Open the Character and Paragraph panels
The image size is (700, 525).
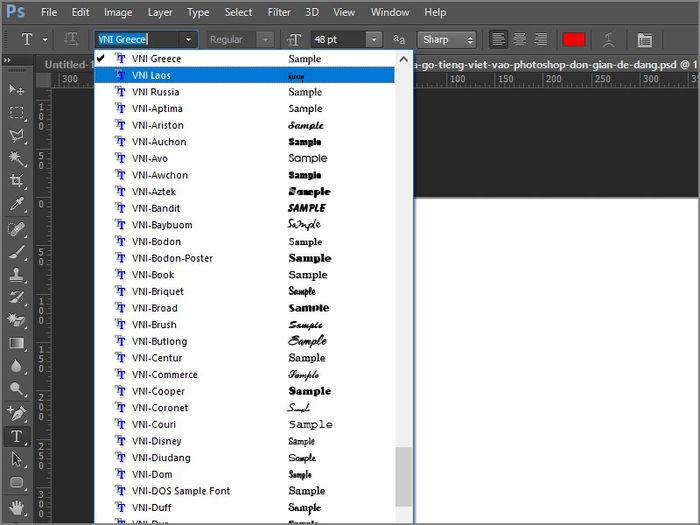[x=645, y=40]
